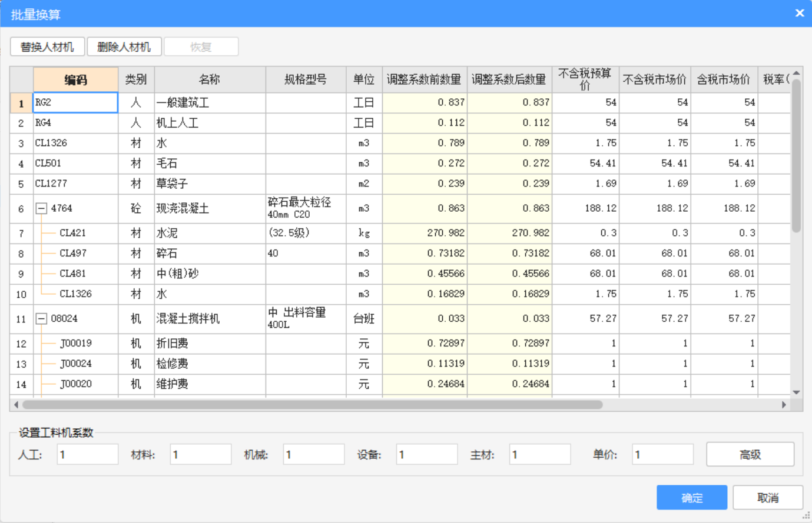This screenshot has width=812, height=523.
Task: Select the 编码 column header
Action: (x=75, y=80)
